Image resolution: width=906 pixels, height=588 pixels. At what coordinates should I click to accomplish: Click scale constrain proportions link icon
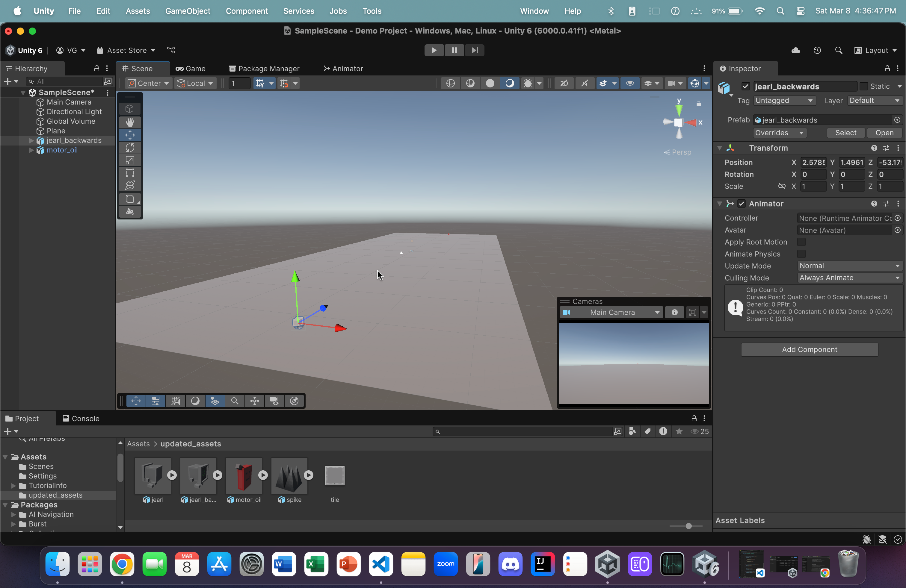(x=782, y=186)
